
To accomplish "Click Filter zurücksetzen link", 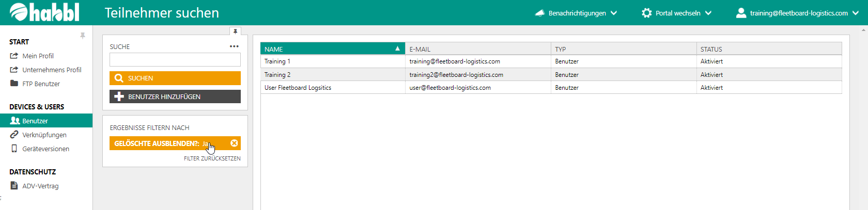I will (212, 158).
